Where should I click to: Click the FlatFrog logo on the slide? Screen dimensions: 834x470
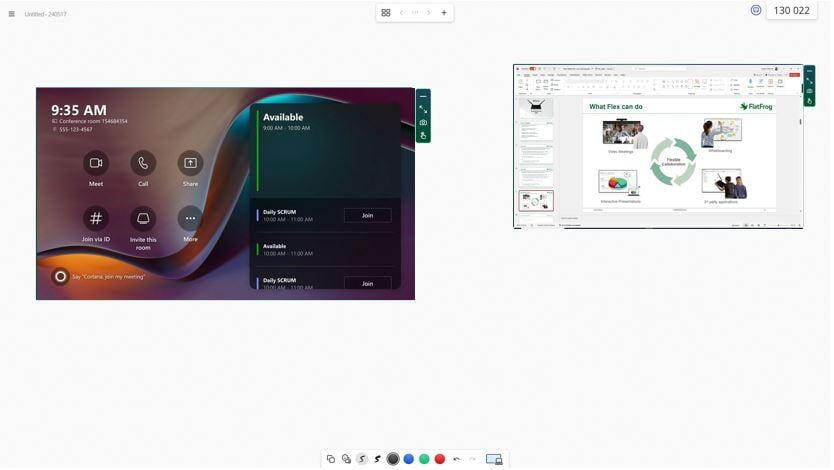756,106
